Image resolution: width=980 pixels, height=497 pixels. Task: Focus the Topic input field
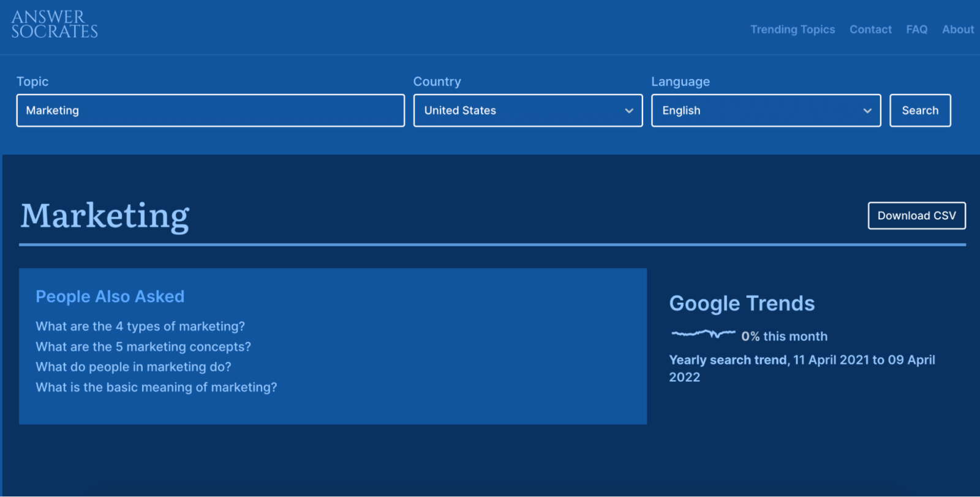pos(210,110)
